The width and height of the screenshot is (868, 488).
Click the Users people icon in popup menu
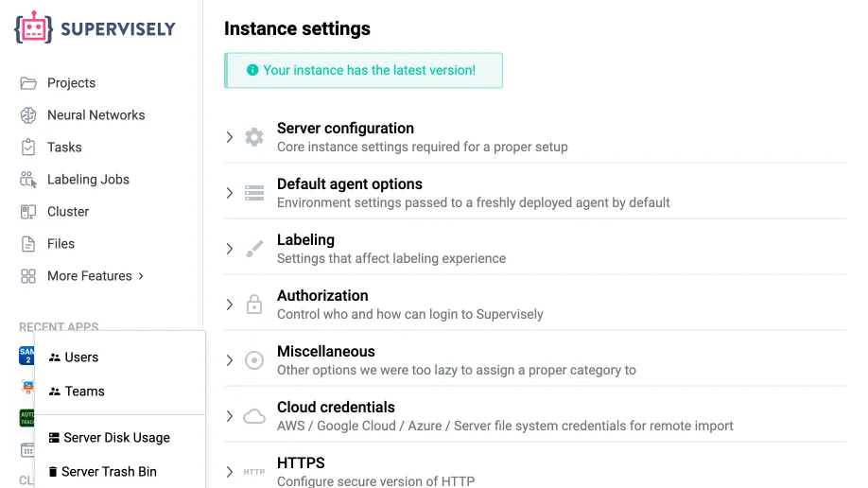click(x=54, y=357)
